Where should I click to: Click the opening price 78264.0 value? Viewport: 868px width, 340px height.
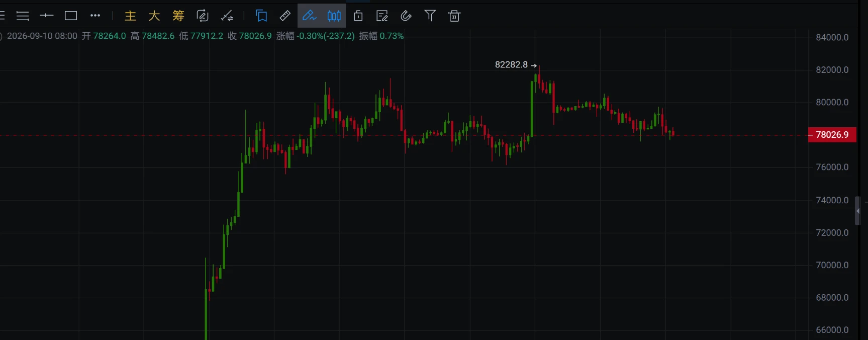(x=110, y=36)
